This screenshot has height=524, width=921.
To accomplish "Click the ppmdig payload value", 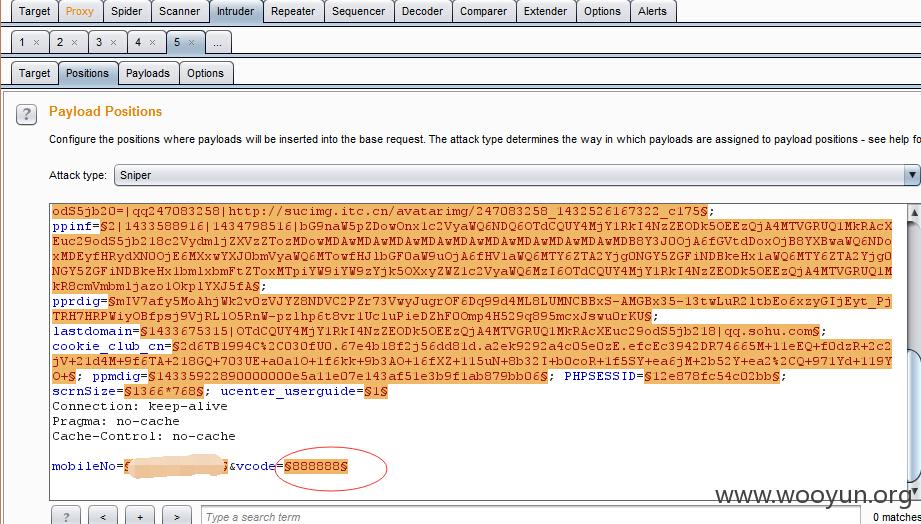I will (x=348, y=376).
